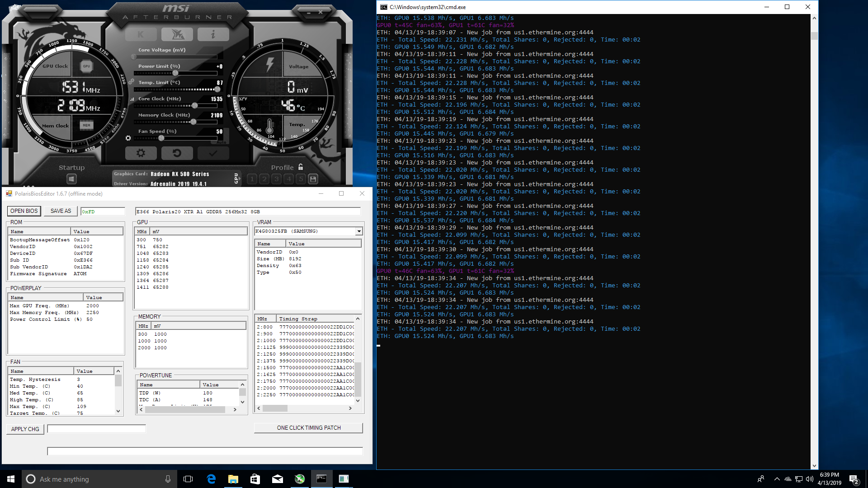
Task: Open the Kombustor stress test (K button)
Action: tap(141, 34)
